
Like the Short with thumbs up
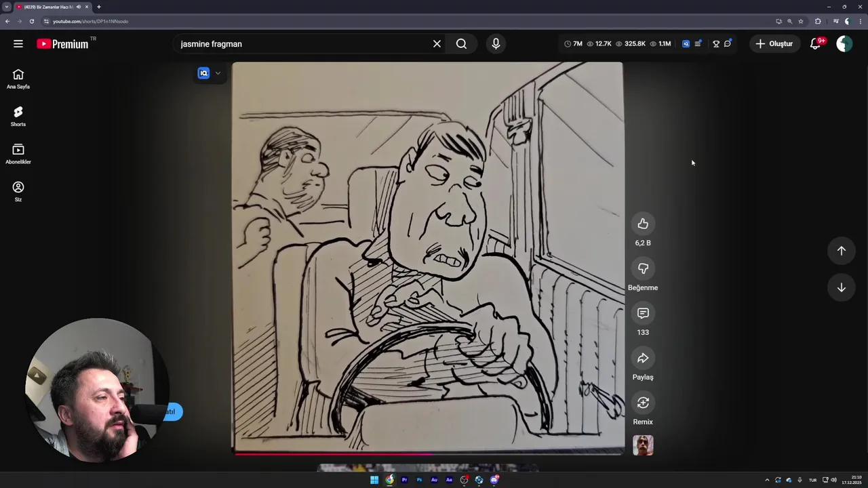click(x=643, y=224)
